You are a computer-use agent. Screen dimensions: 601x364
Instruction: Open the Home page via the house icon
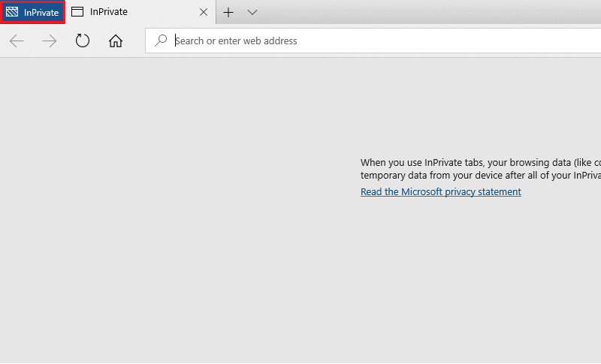click(116, 41)
